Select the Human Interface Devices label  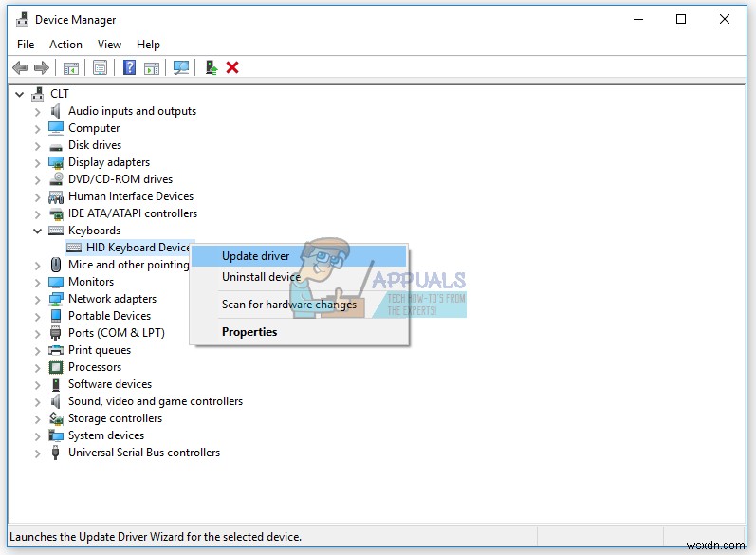tap(131, 196)
